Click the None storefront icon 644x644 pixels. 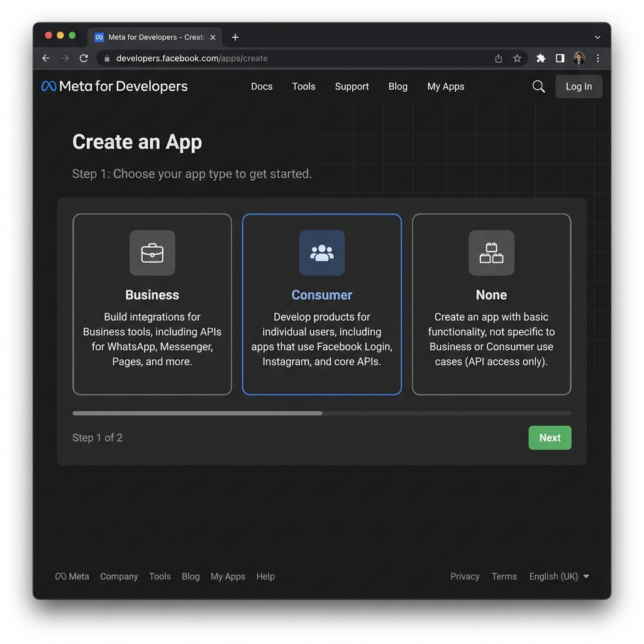[491, 253]
